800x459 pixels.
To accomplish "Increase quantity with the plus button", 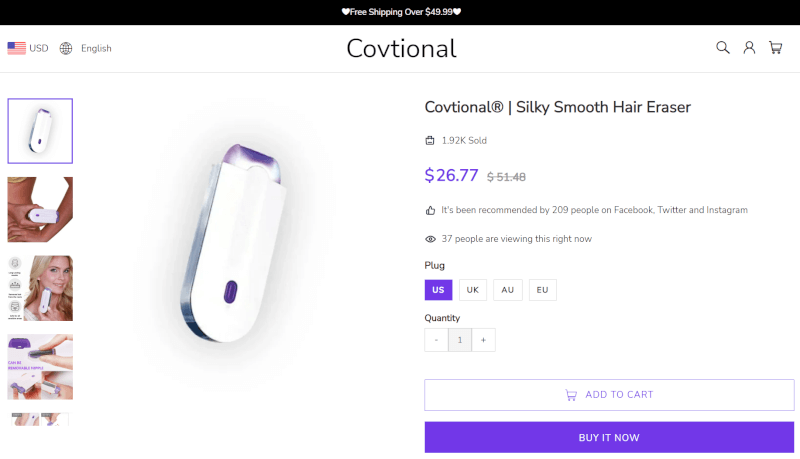I will [483, 340].
